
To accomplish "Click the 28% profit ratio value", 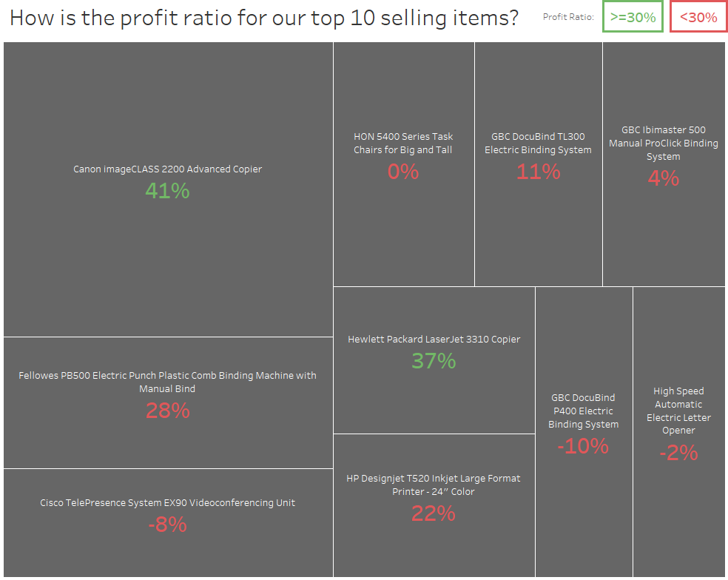I will click(x=168, y=411).
